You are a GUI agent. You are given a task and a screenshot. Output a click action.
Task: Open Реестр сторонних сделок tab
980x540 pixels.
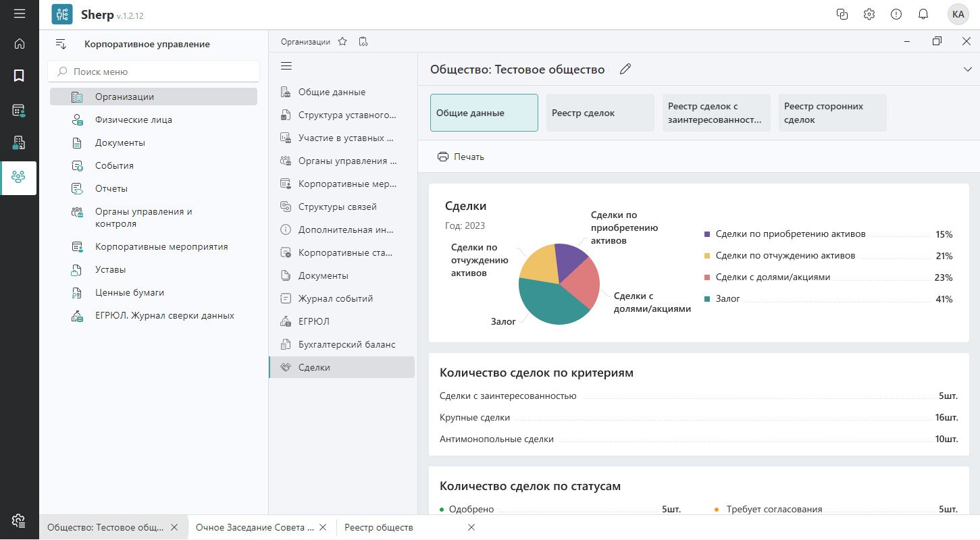pos(832,113)
